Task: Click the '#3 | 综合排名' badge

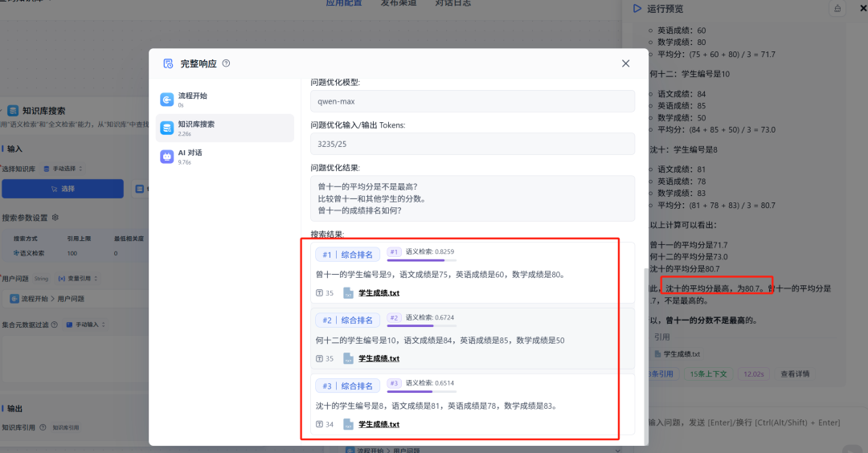Action: [x=348, y=386]
